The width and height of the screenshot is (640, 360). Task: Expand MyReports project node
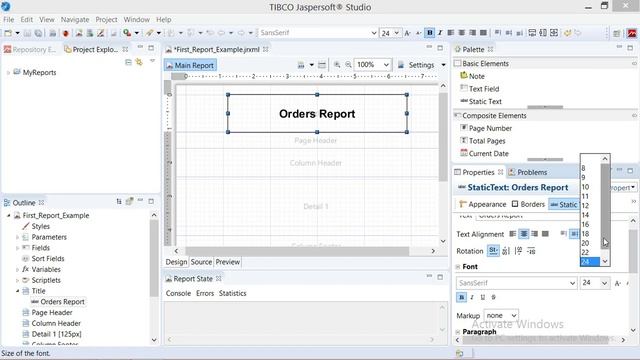pyautogui.click(x=8, y=73)
